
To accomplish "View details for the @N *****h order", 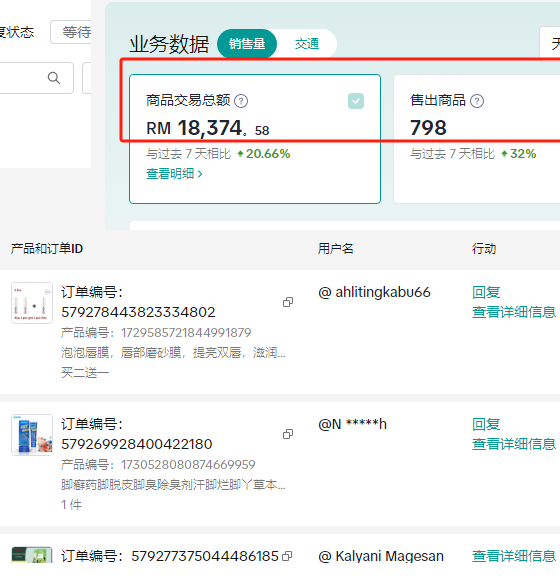I will tap(514, 444).
